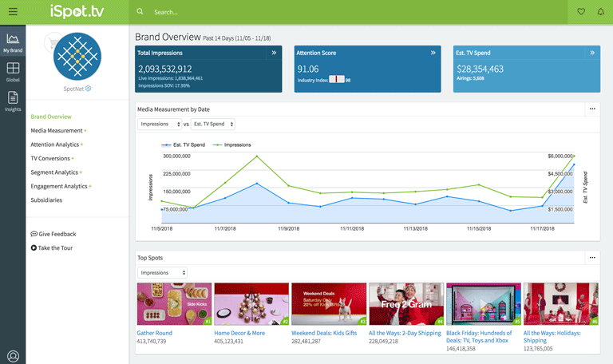Expand the Total Impressions card arrows

pos(274,53)
